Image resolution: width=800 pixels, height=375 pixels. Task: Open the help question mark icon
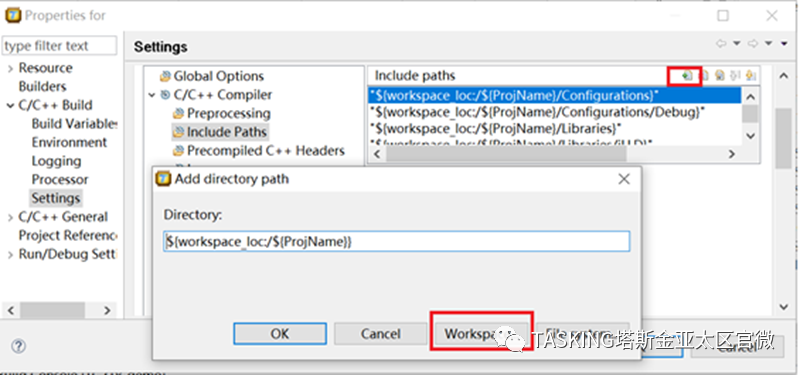pyautogui.click(x=18, y=346)
